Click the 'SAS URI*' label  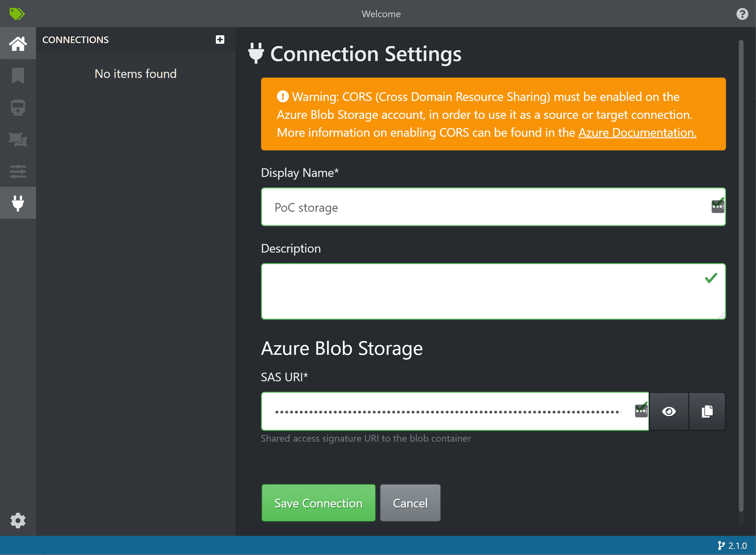coord(284,377)
